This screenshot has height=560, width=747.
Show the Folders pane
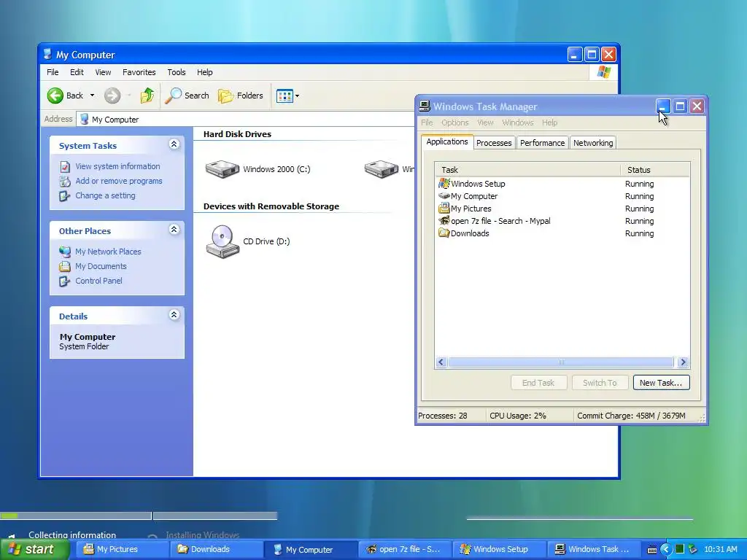241,96
